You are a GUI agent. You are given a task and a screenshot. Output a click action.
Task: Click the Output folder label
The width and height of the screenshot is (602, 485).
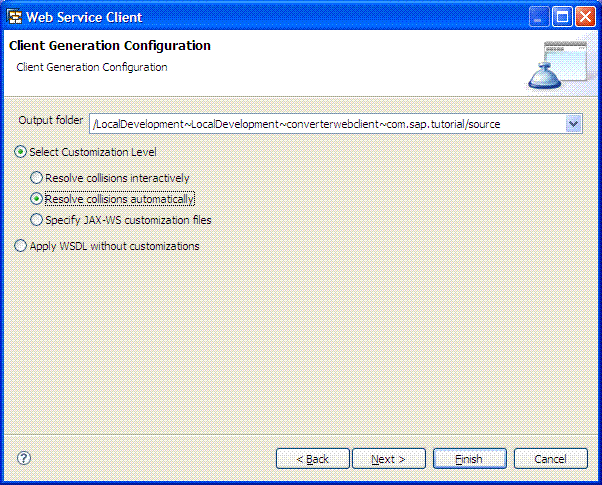pyautogui.click(x=50, y=120)
